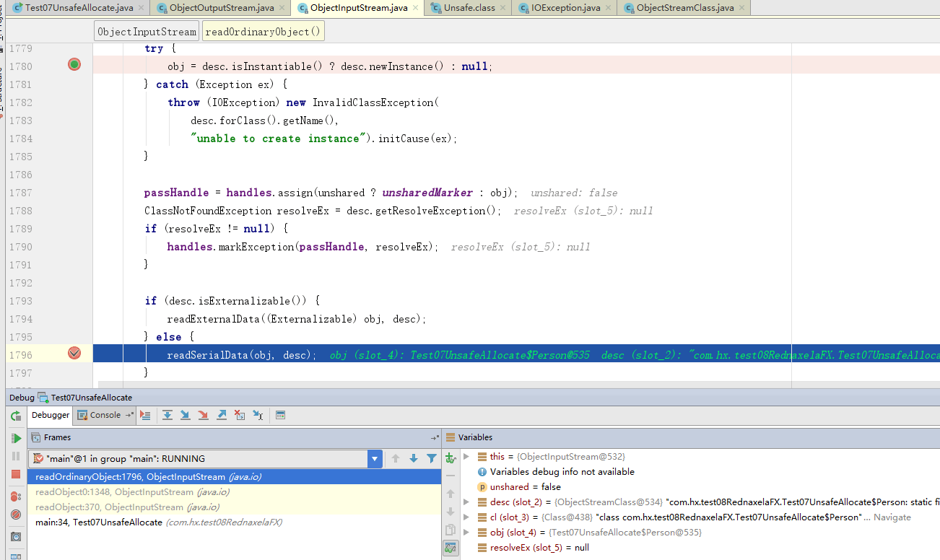Click the readOrdinaryObject() breadcrumb button
This screenshot has height=560, width=940.
coord(263,32)
